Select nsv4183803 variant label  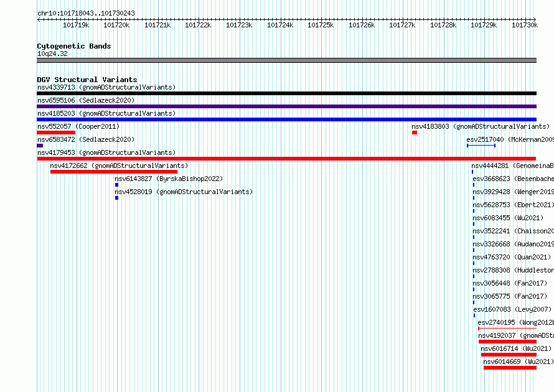point(481,126)
